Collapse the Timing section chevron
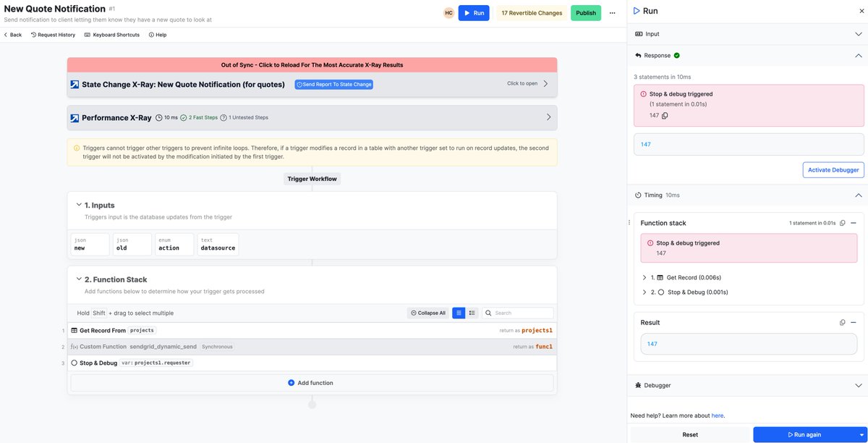Viewport: 868px width, 443px height. tap(858, 195)
